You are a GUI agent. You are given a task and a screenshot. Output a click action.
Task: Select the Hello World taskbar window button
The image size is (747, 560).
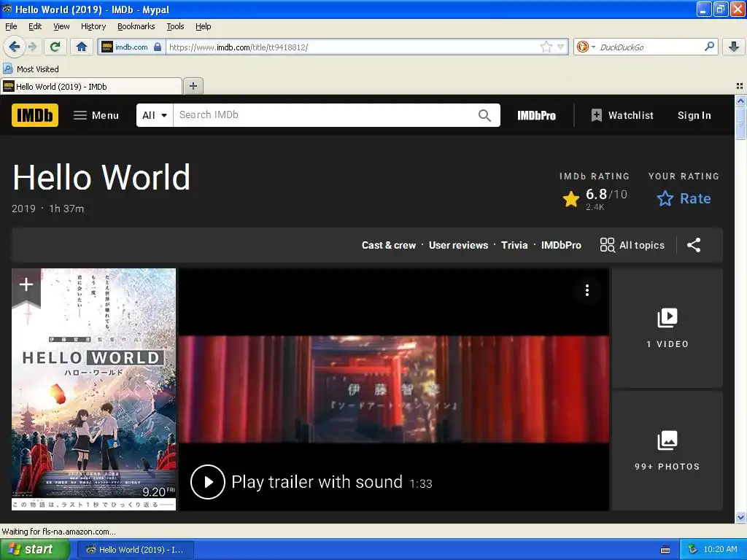(135, 550)
